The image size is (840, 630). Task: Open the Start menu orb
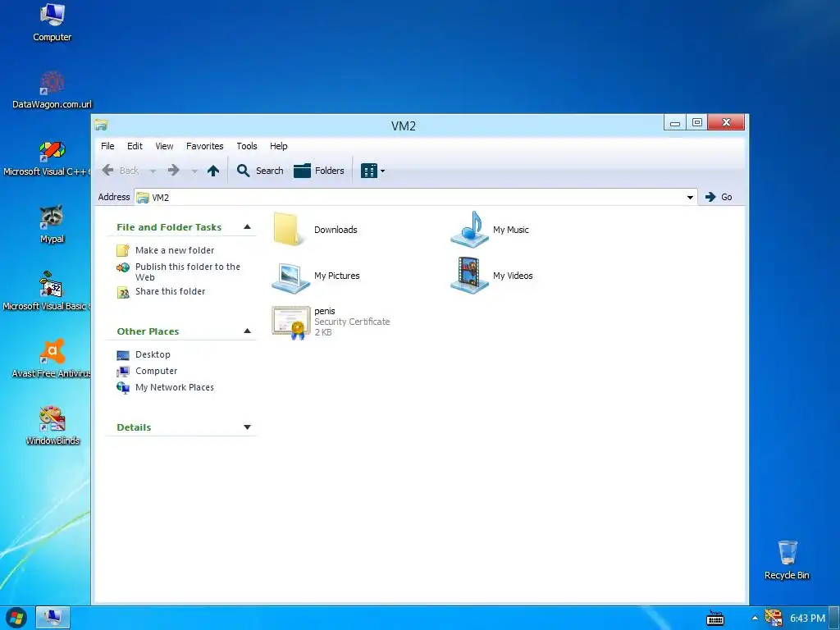16,618
